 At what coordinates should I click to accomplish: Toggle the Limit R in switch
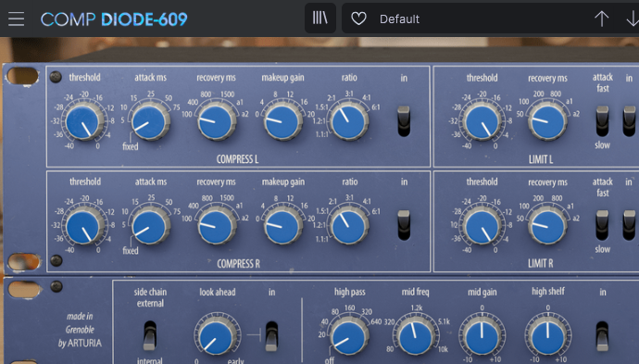(x=630, y=225)
